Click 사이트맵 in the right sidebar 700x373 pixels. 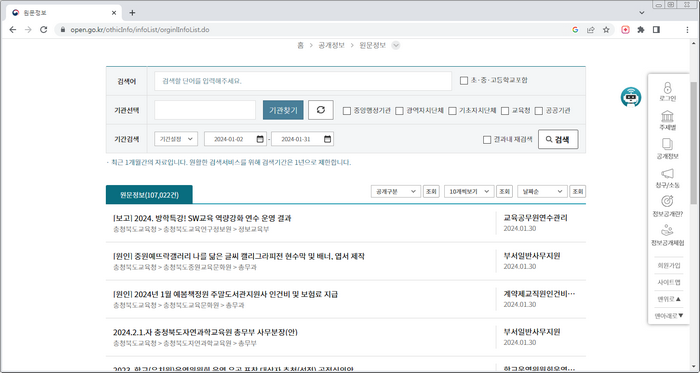tap(668, 282)
